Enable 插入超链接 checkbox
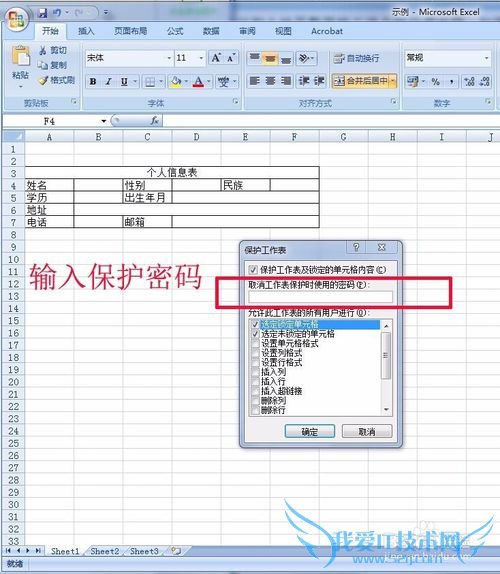The height and width of the screenshot is (574, 500). 255,391
